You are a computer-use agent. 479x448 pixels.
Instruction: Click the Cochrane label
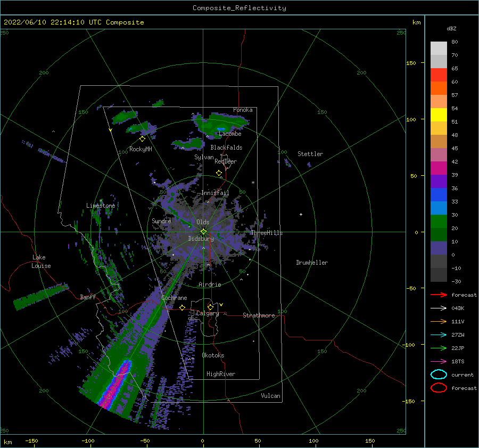[x=174, y=298]
